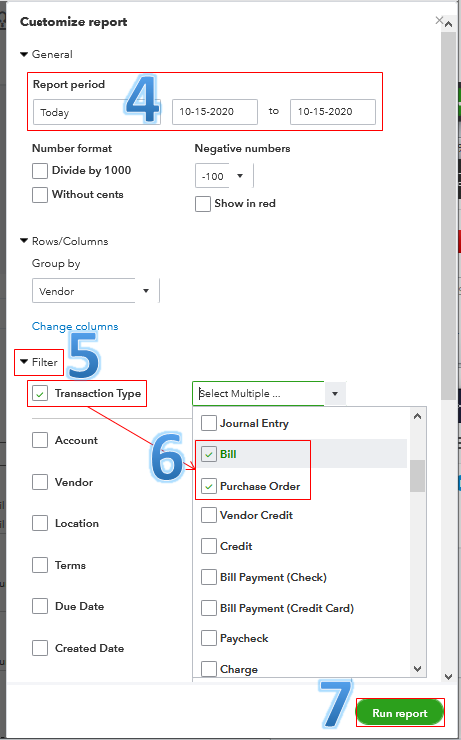Enable the Location filter checkbox

point(40,523)
